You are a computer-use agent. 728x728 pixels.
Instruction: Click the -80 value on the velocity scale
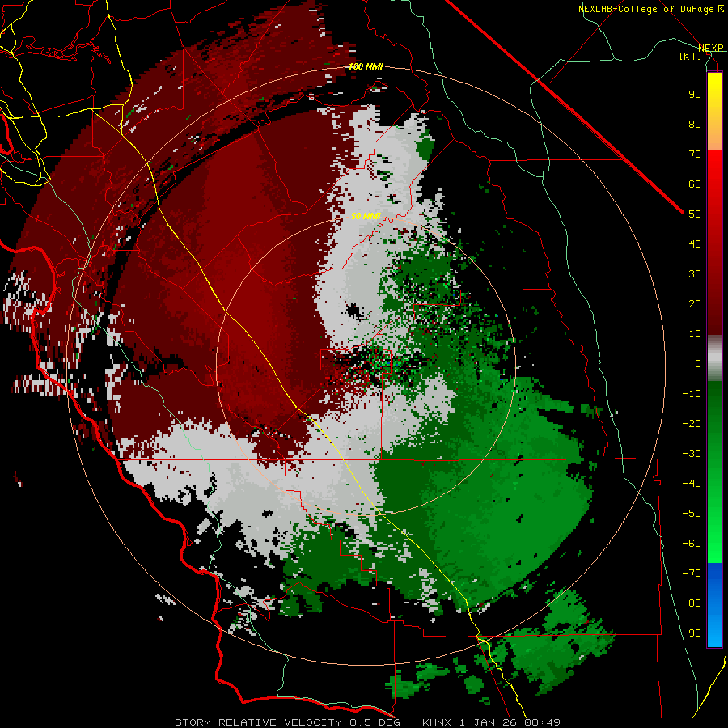[692, 603]
